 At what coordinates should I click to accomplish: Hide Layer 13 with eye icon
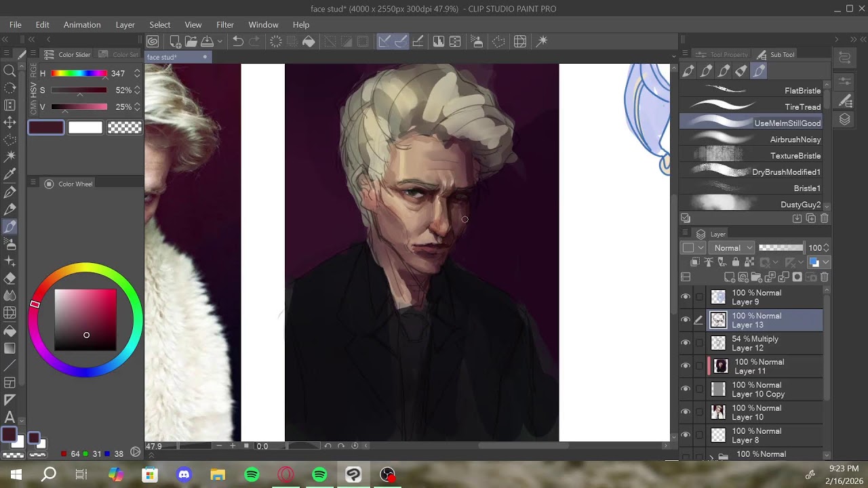coord(686,320)
